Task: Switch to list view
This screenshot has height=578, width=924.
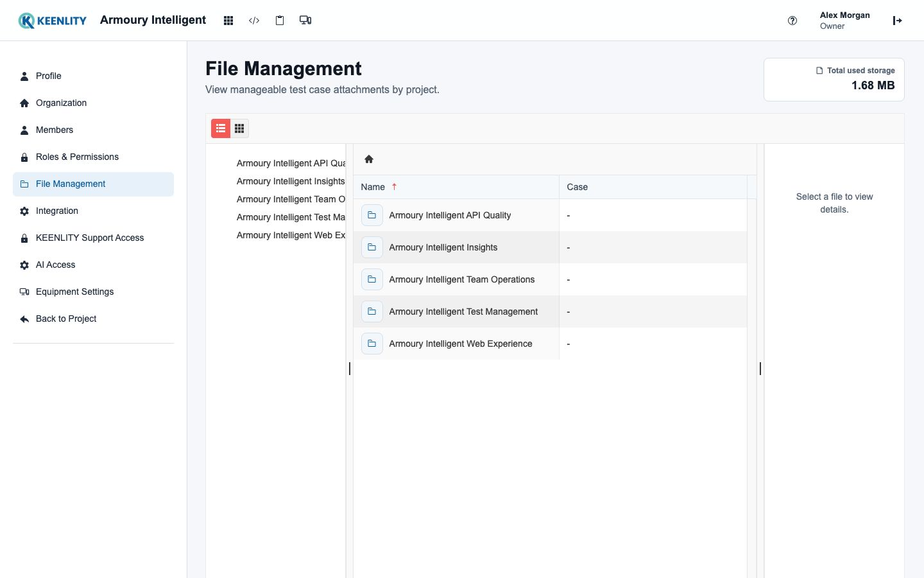Action: pos(221,128)
